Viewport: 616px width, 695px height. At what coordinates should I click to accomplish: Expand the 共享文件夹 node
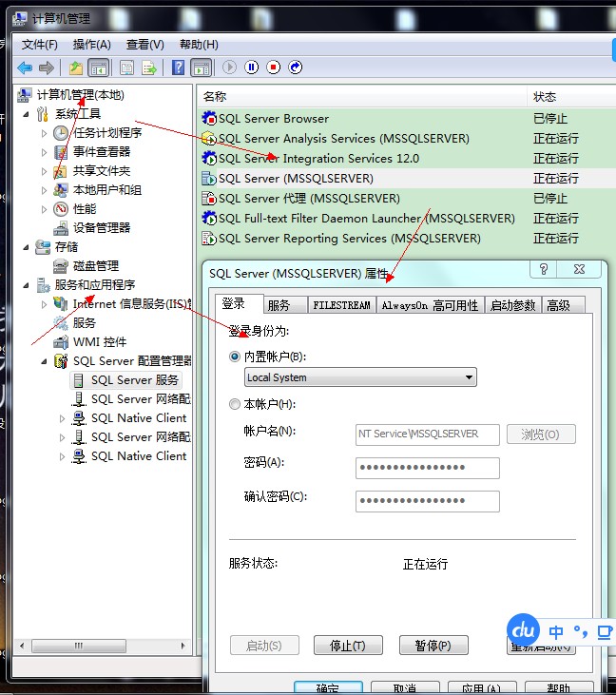pyautogui.click(x=44, y=171)
